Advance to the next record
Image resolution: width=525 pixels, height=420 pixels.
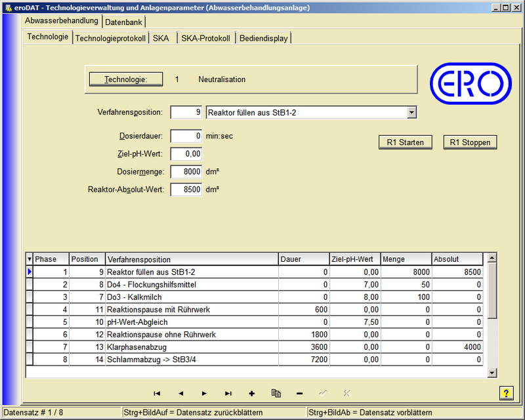[x=204, y=393]
